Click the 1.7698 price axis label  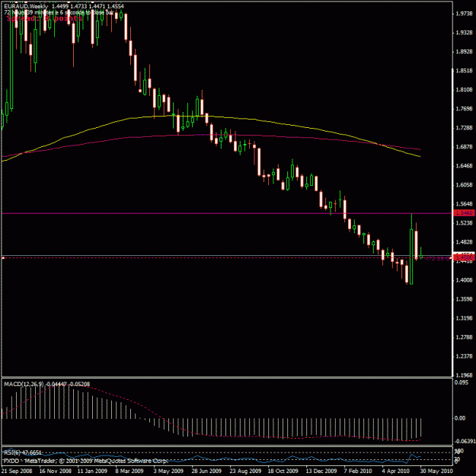pos(465,109)
